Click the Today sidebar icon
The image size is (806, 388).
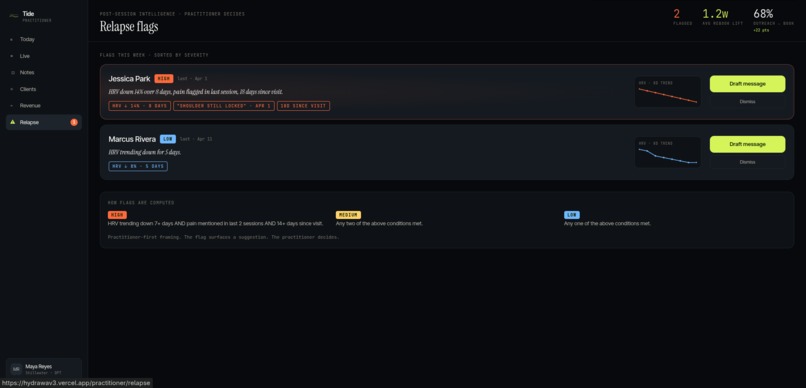point(12,39)
